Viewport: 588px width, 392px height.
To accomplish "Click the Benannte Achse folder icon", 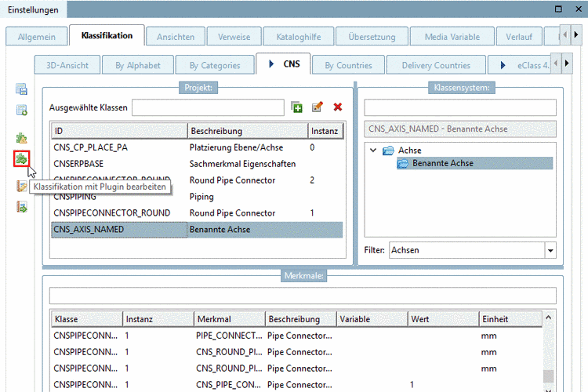I will pos(403,164).
